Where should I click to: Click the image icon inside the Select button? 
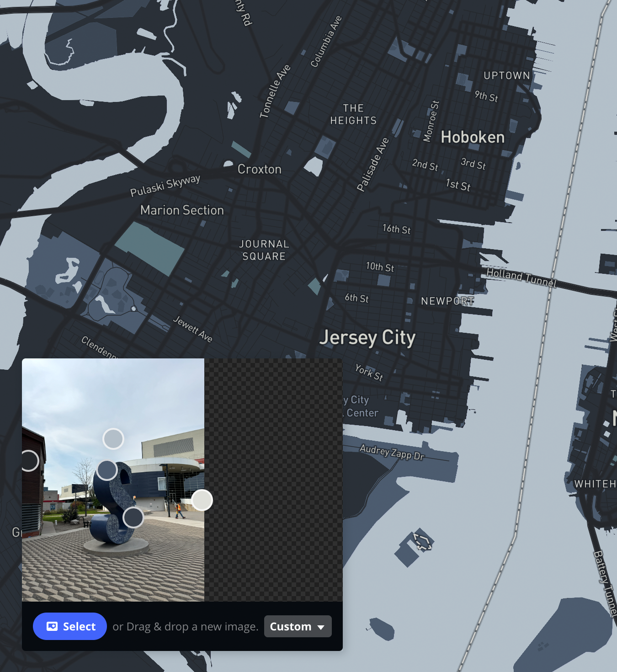coord(53,626)
